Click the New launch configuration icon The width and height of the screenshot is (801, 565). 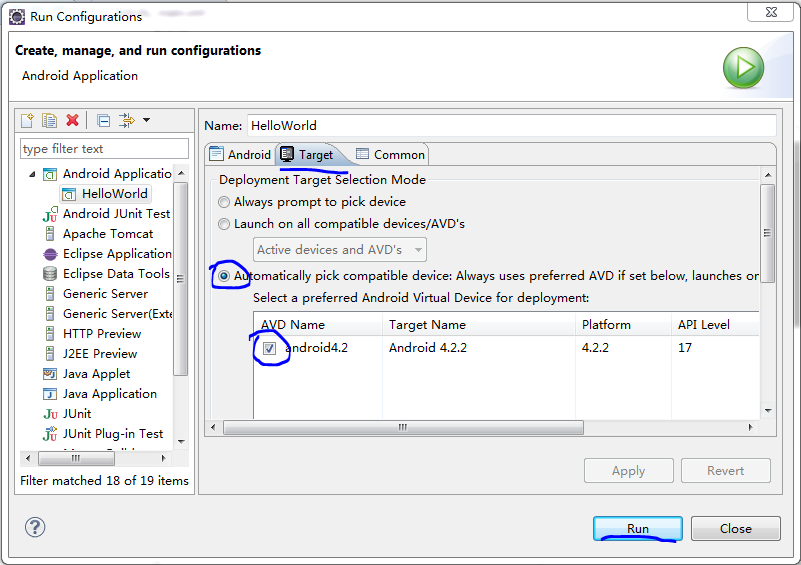click(x=28, y=121)
